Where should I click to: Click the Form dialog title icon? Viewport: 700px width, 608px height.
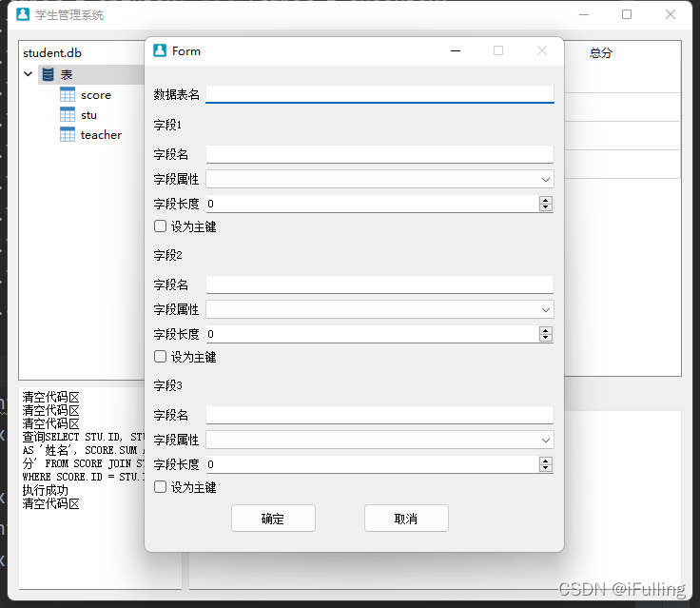pyautogui.click(x=160, y=50)
